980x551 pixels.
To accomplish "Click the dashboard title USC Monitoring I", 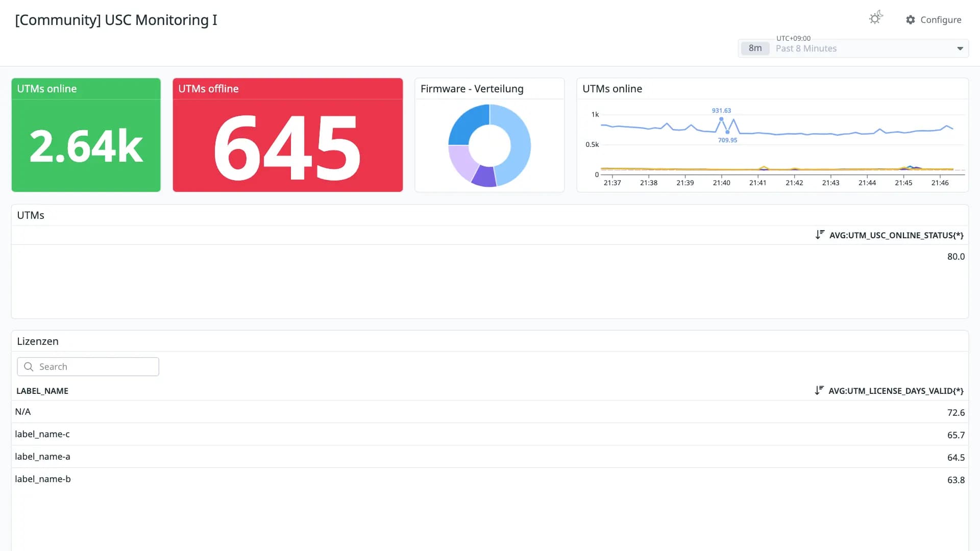I will pos(116,20).
